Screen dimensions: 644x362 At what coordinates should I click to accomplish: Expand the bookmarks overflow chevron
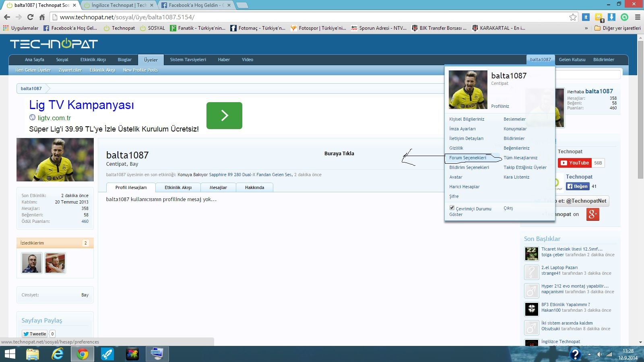[x=586, y=28]
